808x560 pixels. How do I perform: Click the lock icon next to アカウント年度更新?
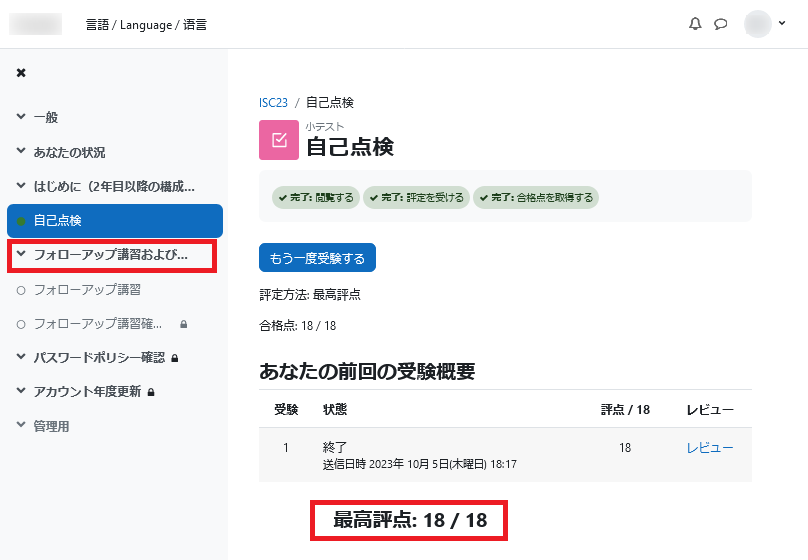pos(151,392)
